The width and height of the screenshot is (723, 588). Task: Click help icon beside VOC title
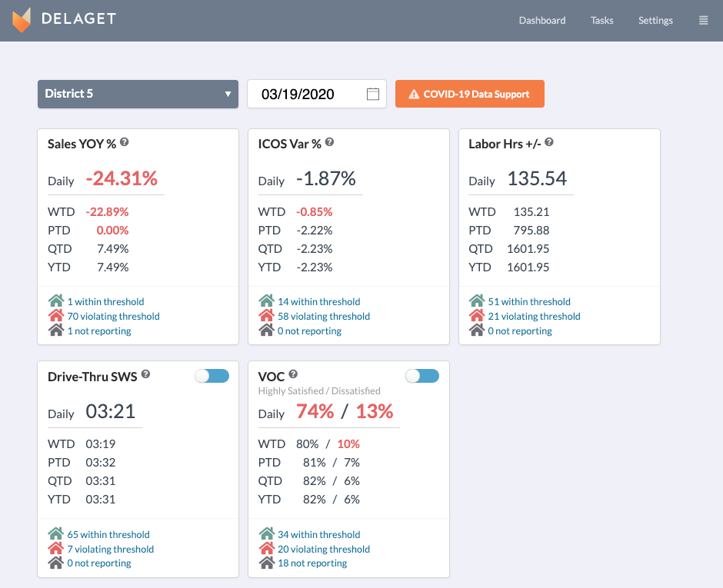pos(293,374)
